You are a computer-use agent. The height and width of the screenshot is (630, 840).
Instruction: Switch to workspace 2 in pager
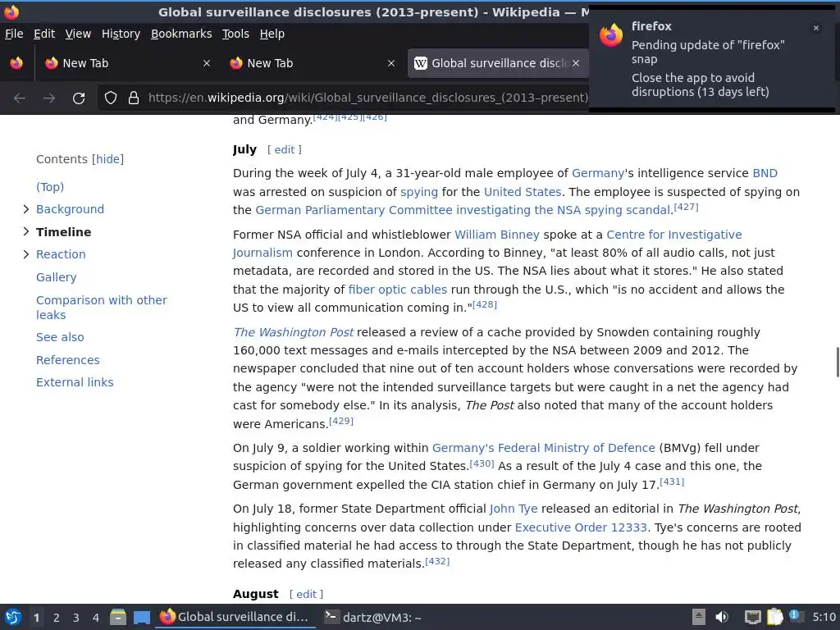point(57,618)
